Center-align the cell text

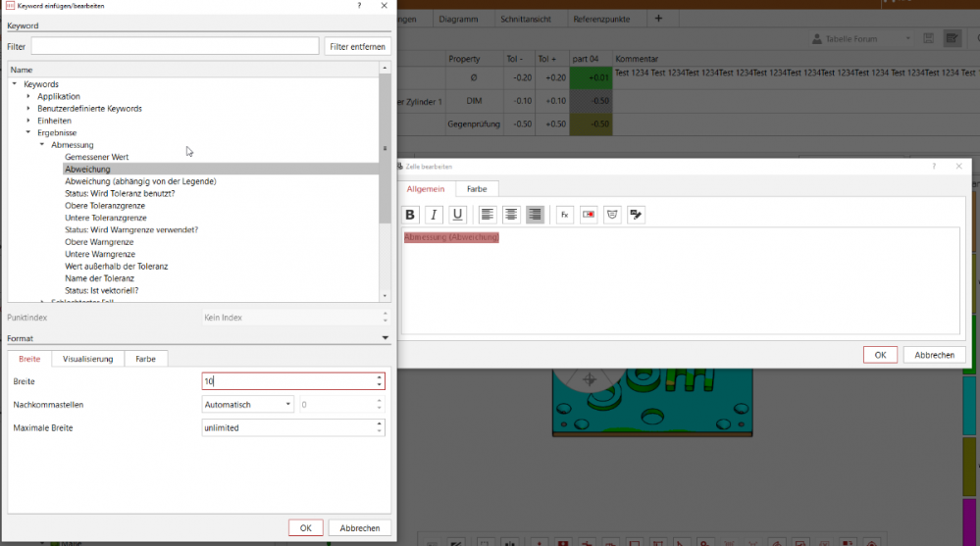pos(511,215)
